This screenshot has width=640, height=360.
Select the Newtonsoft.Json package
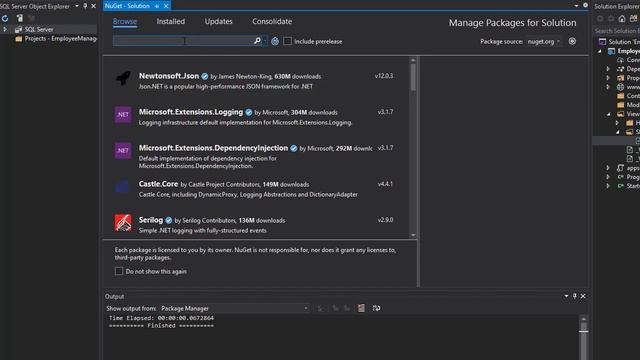point(255,80)
